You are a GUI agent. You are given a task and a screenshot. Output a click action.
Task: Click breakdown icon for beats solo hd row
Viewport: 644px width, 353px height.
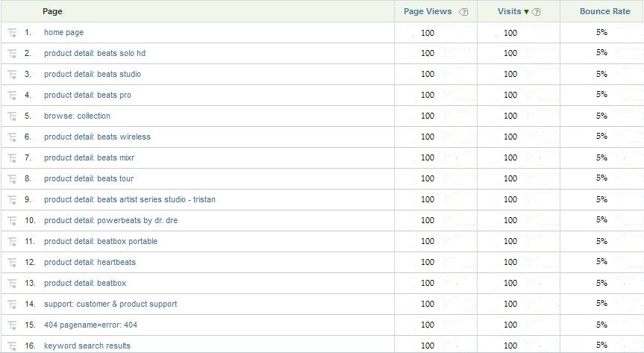click(x=12, y=54)
